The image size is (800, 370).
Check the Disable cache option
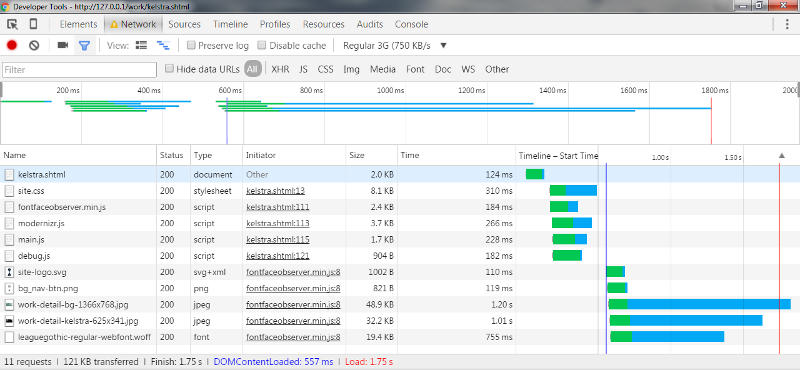coord(262,45)
